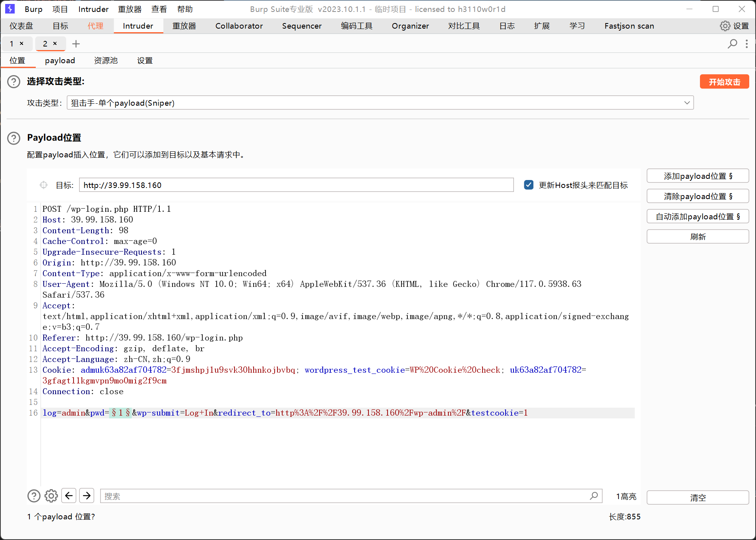The image size is (756, 540).
Task: Click the Upgrade-Insecure-Requests header line
Action: pos(109,252)
